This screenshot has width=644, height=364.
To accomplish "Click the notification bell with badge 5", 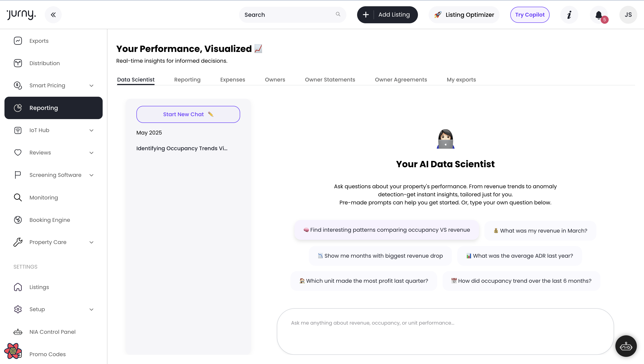I will click(x=599, y=15).
